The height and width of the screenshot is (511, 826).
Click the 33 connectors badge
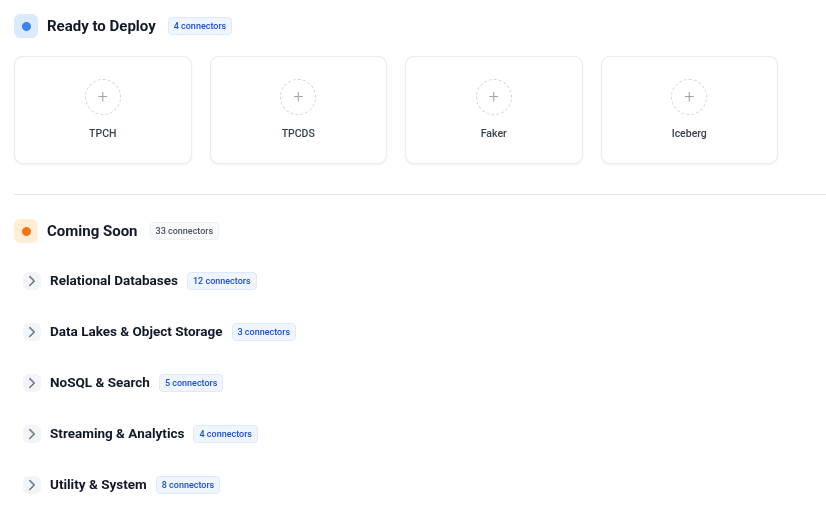184,231
